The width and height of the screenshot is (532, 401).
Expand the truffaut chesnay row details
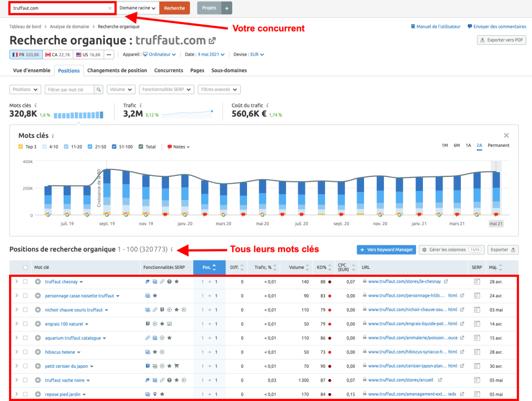coord(16,282)
